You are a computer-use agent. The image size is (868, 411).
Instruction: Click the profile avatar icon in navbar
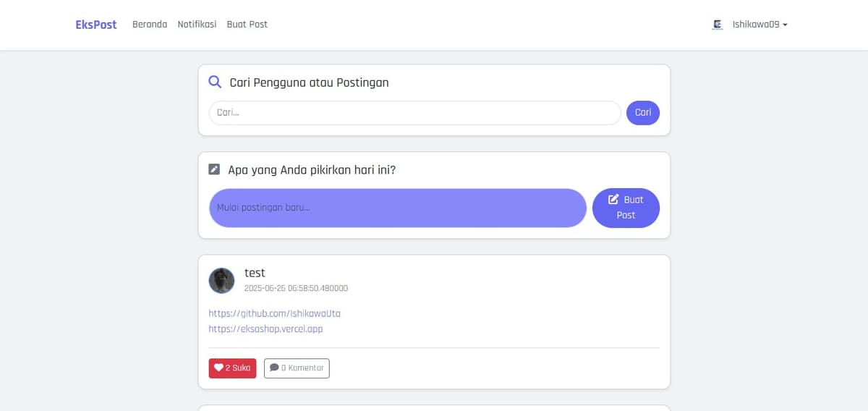click(718, 25)
